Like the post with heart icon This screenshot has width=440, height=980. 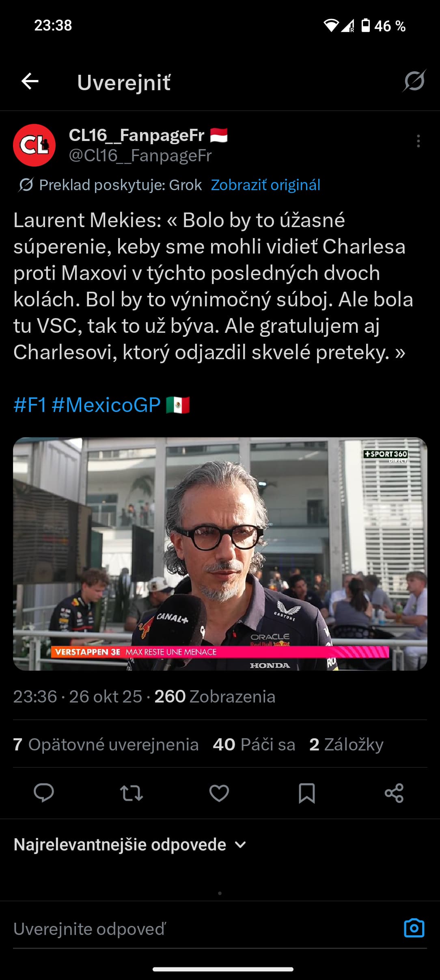(219, 793)
